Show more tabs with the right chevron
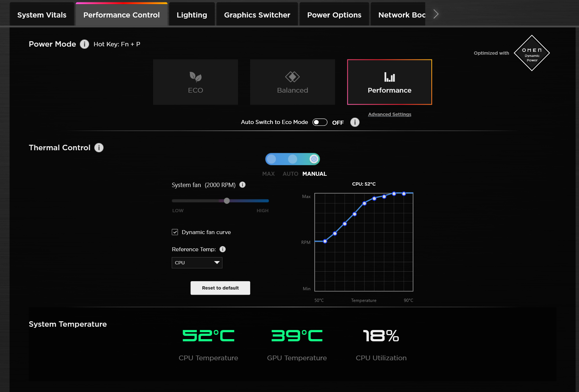The width and height of the screenshot is (579, 392). tap(436, 14)
